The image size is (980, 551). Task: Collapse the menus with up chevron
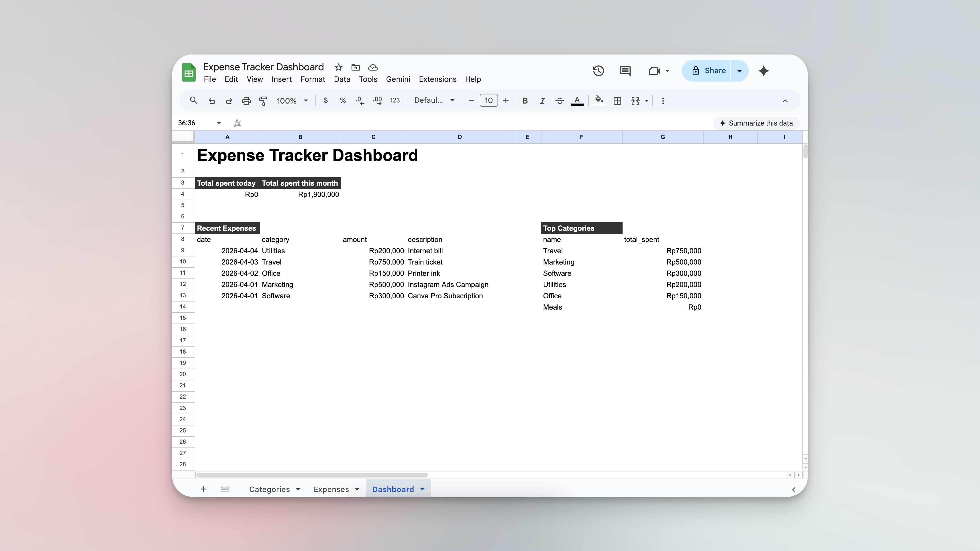(x=785, y=101)
